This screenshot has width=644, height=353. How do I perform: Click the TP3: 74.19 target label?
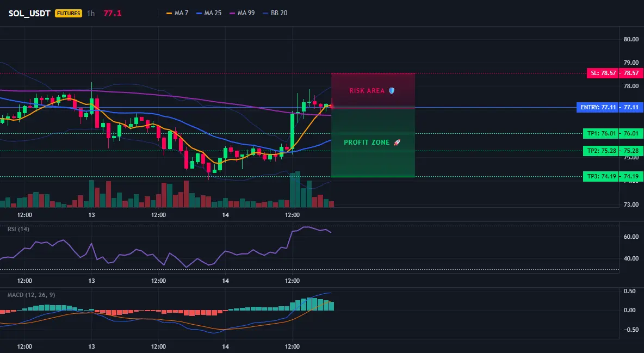pyautogui.click(x=601, y=176)
